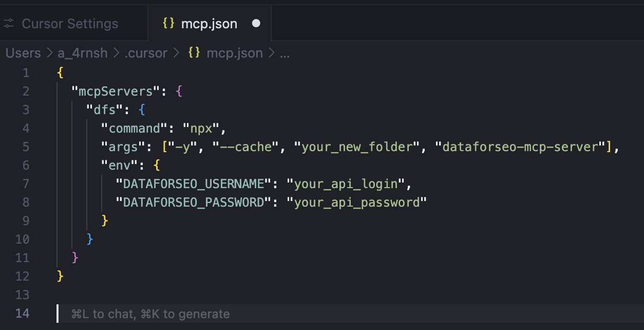Click the "DATAFORSEO_PASSWORD" key

point(194,203)
